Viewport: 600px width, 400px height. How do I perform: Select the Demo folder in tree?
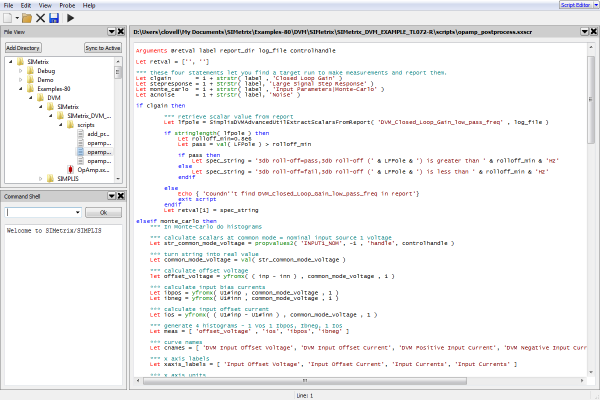coord(45,80)
